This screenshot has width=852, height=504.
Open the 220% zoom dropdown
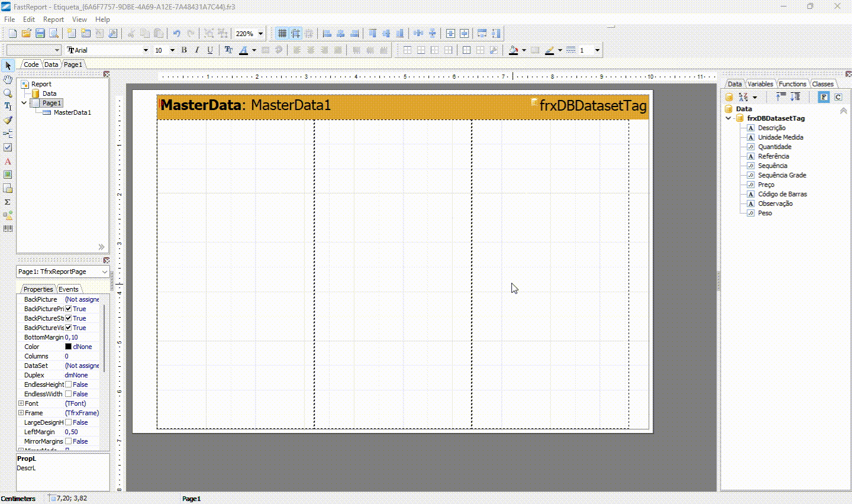coord(260,34)
